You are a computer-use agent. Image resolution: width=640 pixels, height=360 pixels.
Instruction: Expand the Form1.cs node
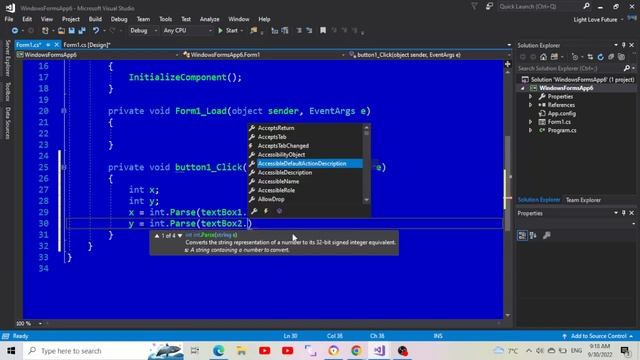point(530,122)
